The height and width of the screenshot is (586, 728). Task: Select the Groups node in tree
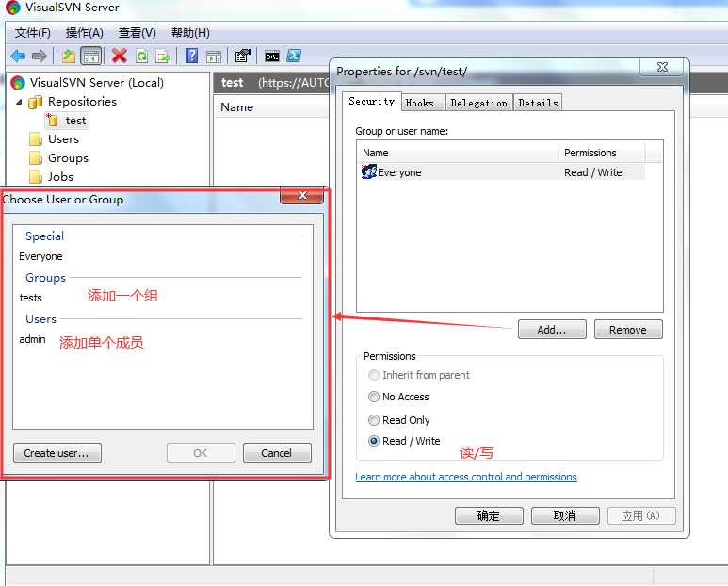(68, 158)
